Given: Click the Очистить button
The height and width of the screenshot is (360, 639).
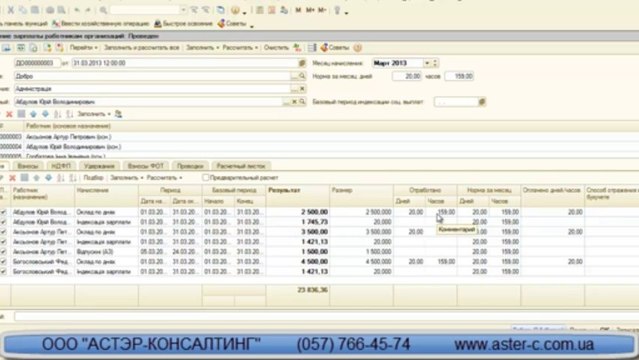Looking at the screenshot, I should click(x=276, y=48).
